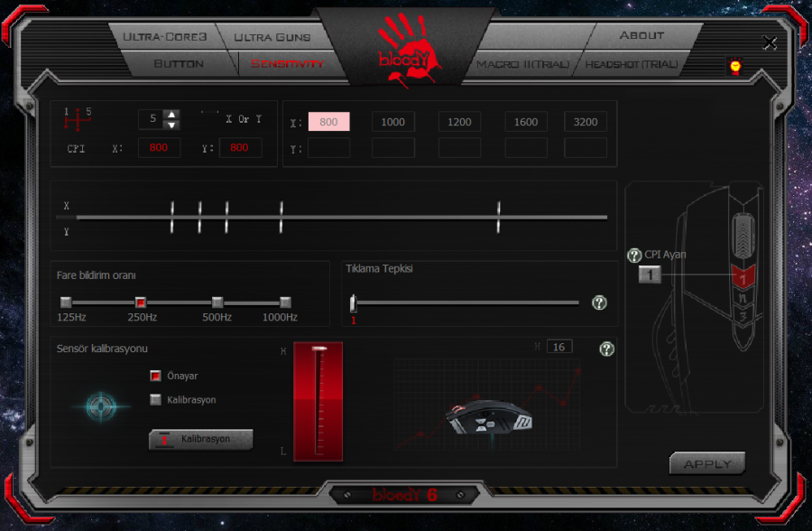The height and width of the screenshot is (531, 812).
Task: Click the CPI level count field showing 5
Action: [x=152, y=118]
